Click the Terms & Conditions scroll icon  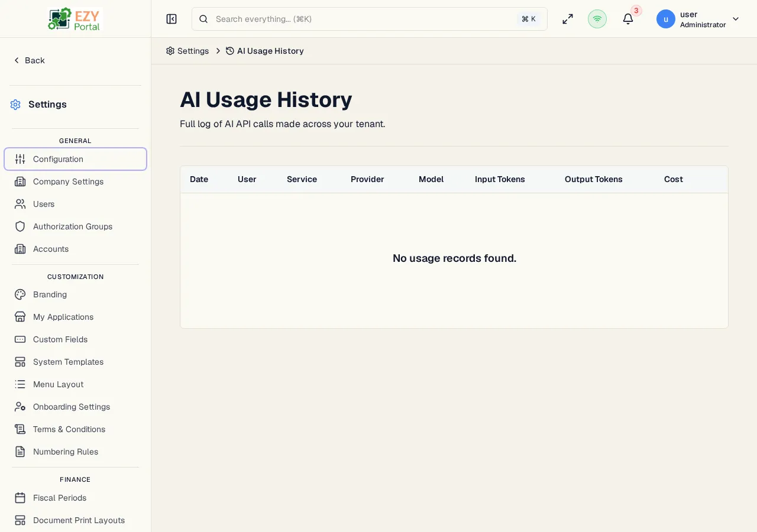click(x=20, y=429)
